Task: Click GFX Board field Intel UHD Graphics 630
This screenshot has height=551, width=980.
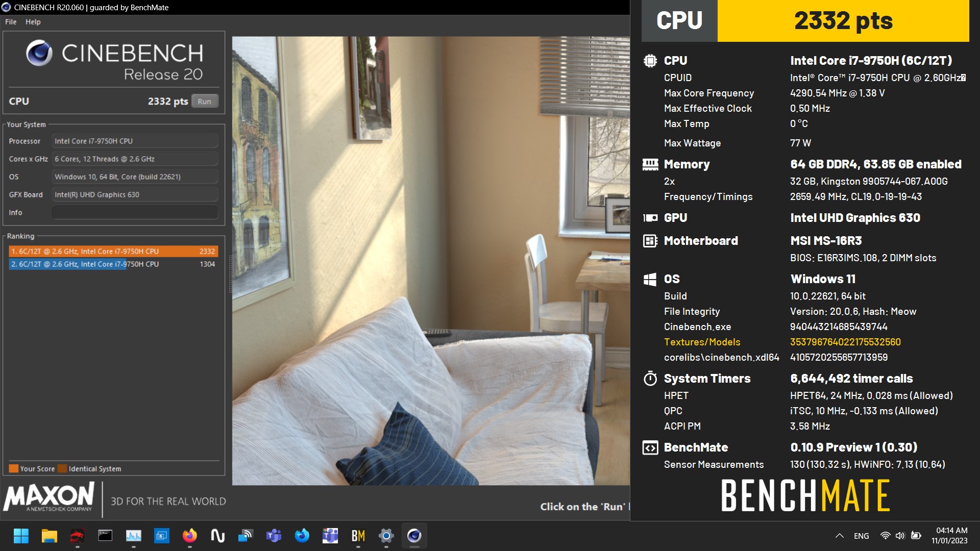Action: coord(135,194)
